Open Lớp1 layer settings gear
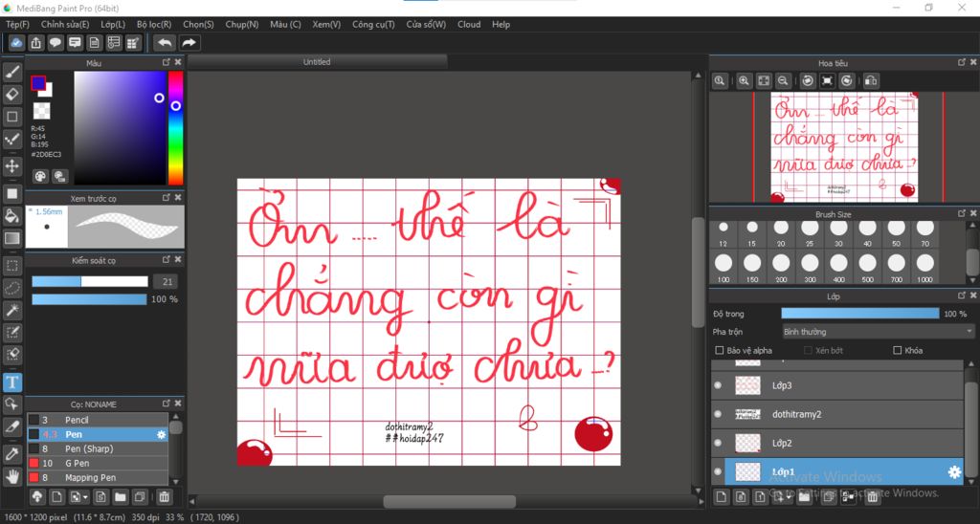The height and width of the screenshot is (524, 980). point(954,472)
